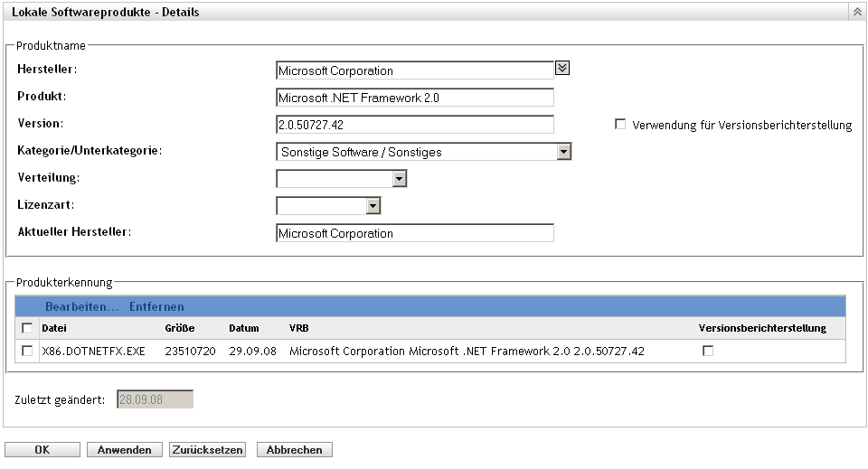Focus the Aktueller Hersteller text field
This screenshot has height=469, width=868.
point(414,233)
